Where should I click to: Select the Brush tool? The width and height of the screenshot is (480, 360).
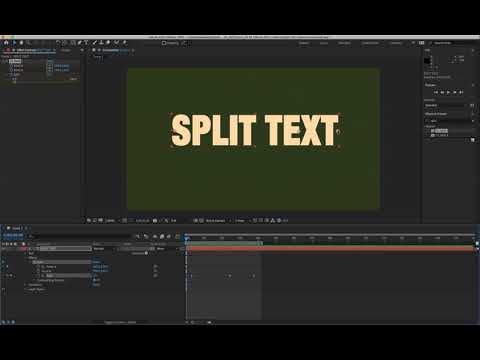pos(95,43)
